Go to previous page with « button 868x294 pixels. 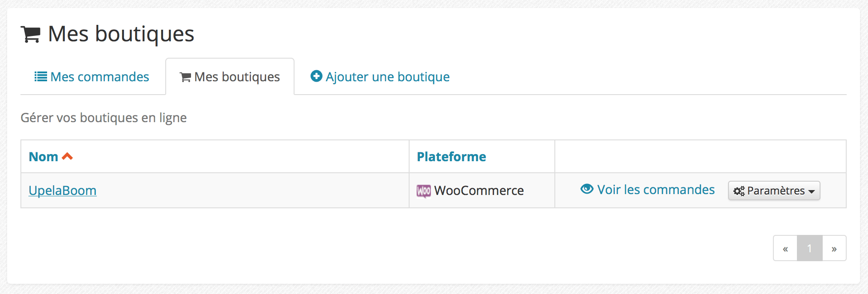click(785, 248)
